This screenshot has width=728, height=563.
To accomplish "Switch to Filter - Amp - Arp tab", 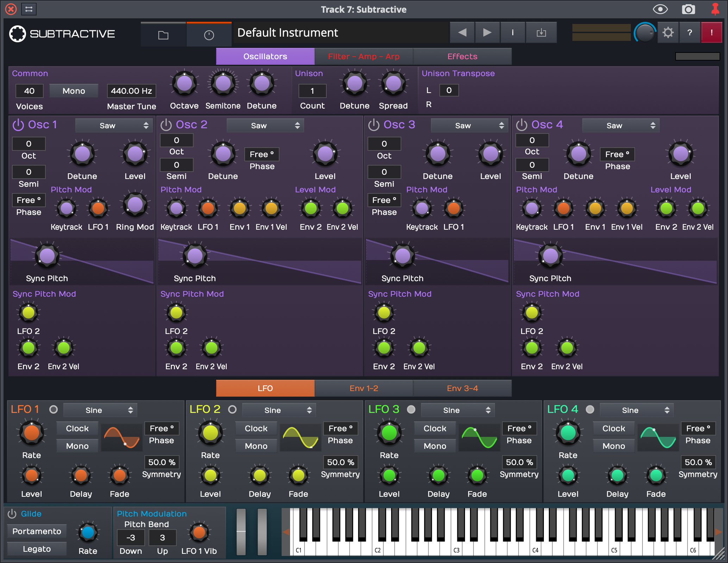I will (364, 56).
